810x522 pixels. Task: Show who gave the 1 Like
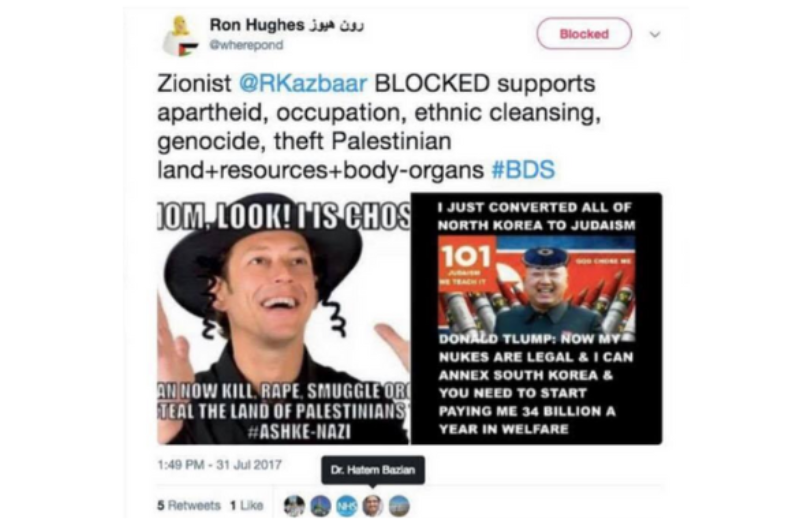[x=246, y=505]
